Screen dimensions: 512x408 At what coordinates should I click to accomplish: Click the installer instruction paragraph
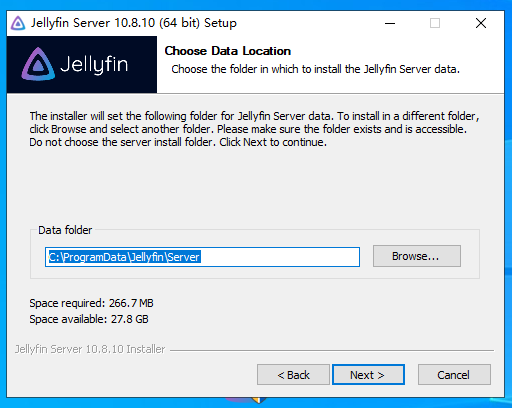pos(254,129)
